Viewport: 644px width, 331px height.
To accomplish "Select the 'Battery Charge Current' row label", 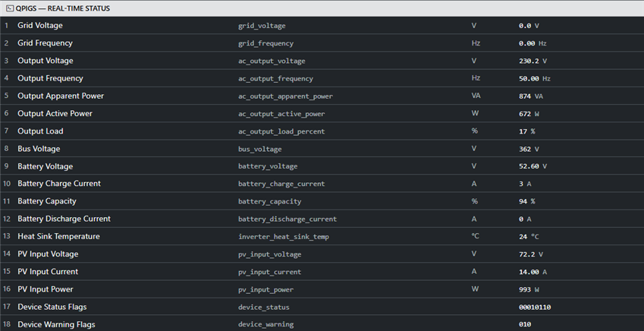I will (59, 184).
